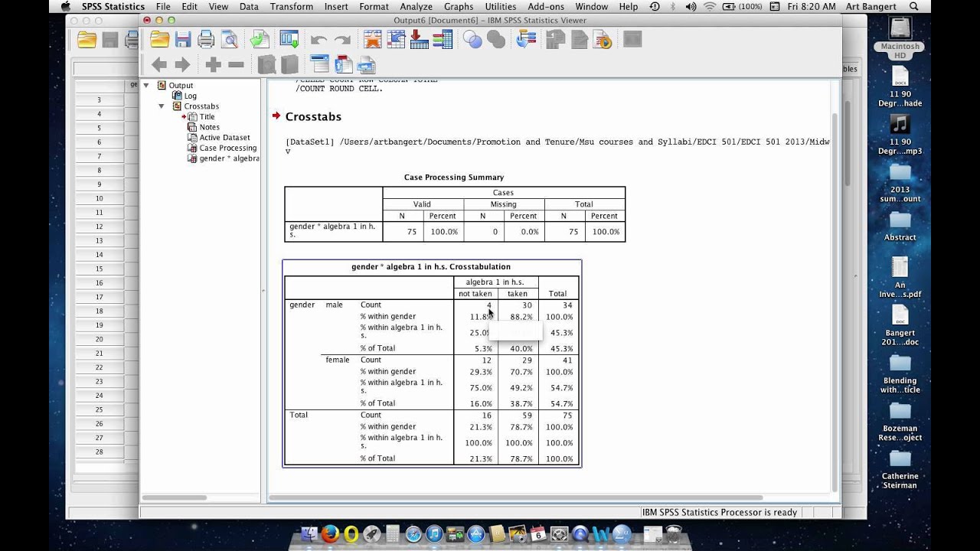Screen dimensions: 980x551
Task: Click the Undo arrow in toolbar
Action: click(x=318, y=41)
